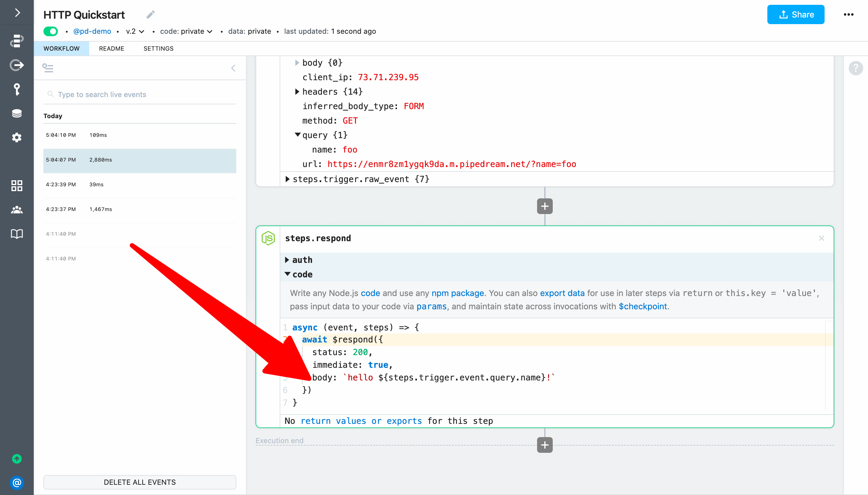The height and width of the screenshot is (495, 868).
Task: Open the database icon in sidebar
Action: (x=17, y=113)
